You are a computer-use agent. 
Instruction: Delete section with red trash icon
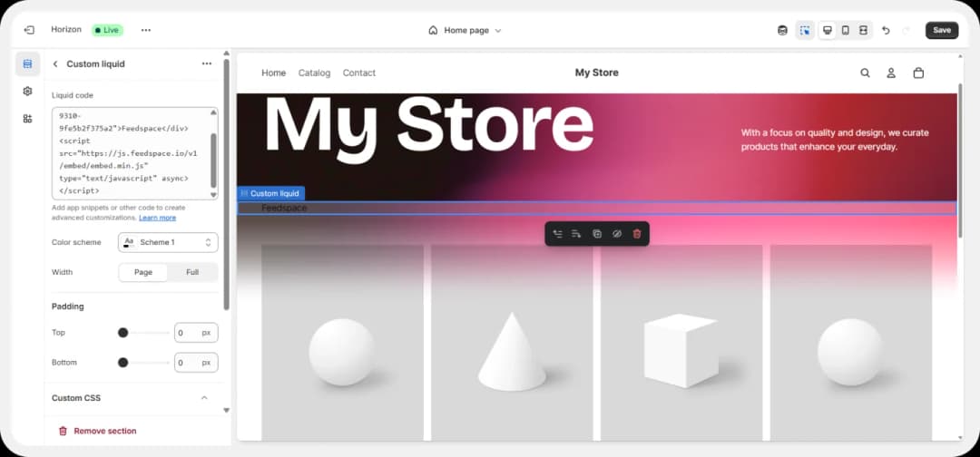(x=637, y=234)
